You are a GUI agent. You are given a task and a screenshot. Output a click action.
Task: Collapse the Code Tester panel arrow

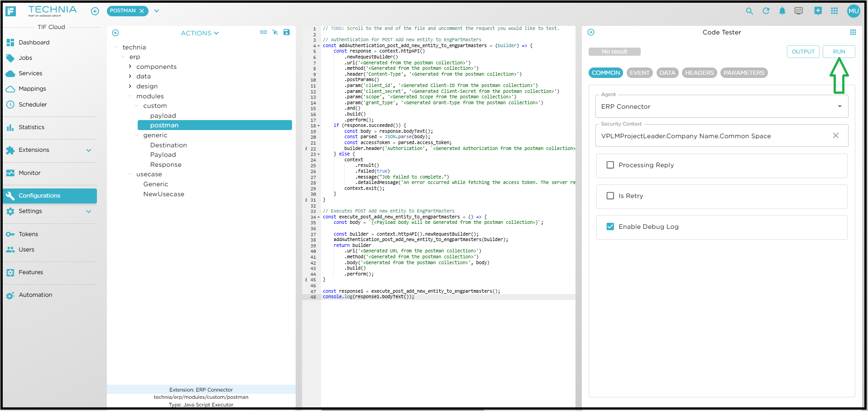point(591,32)
